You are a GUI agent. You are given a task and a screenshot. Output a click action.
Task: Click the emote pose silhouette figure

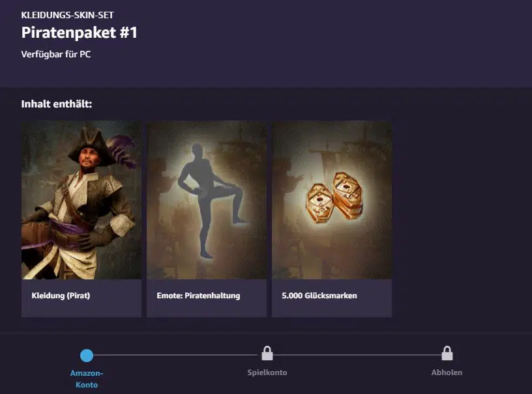click(211, 201)
